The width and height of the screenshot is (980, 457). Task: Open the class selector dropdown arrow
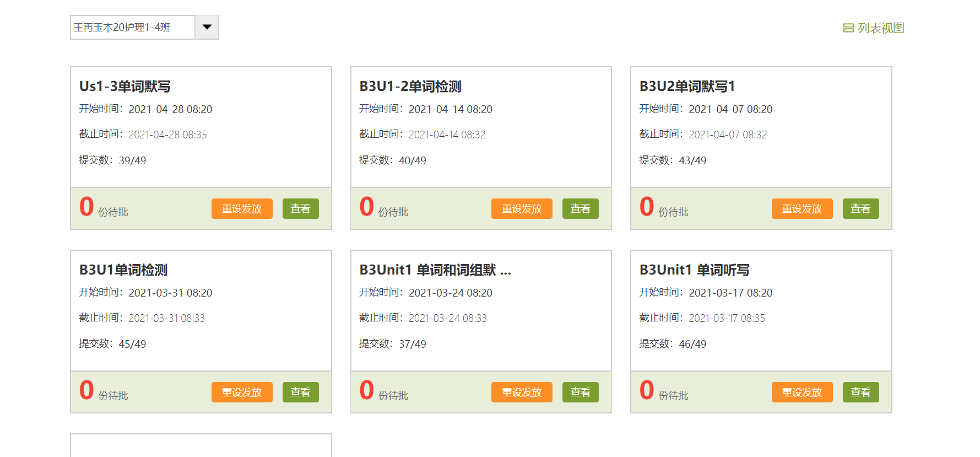[207, 27]
